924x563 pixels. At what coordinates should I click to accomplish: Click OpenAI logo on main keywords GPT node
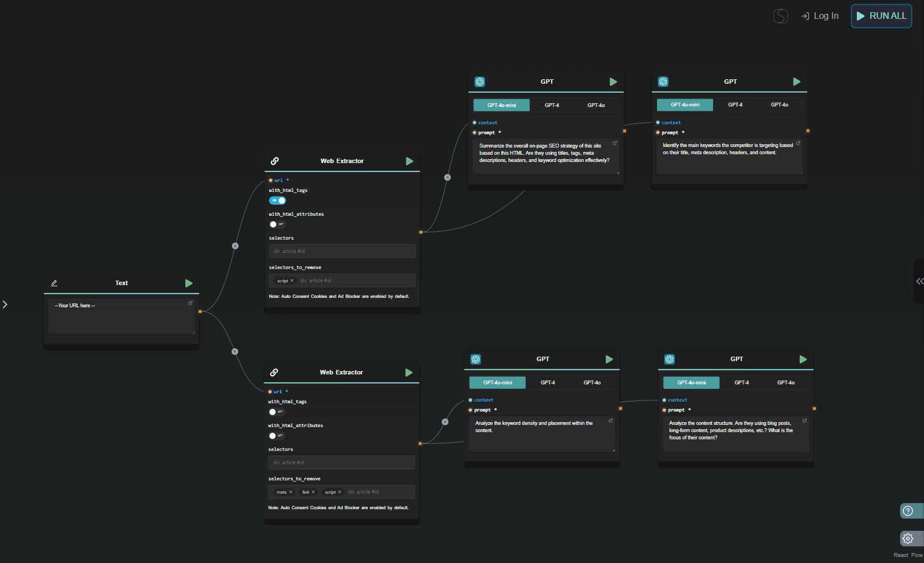(x=663, y=82)
